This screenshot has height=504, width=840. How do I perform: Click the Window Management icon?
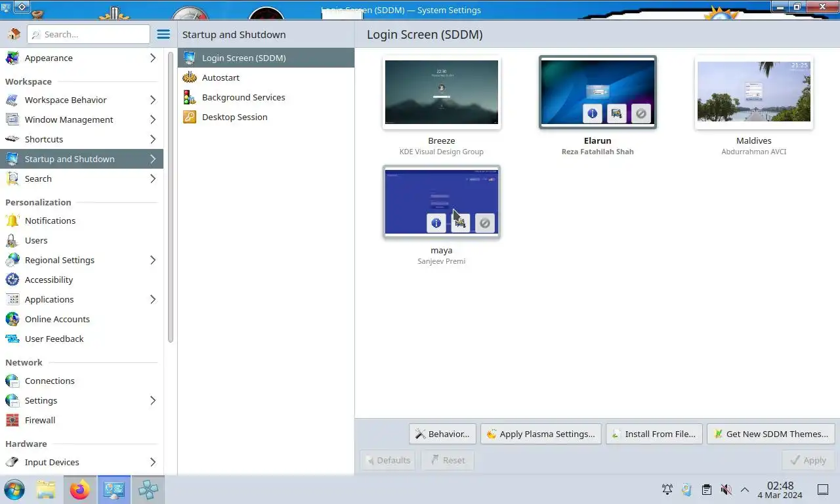(x=12, y=119)
